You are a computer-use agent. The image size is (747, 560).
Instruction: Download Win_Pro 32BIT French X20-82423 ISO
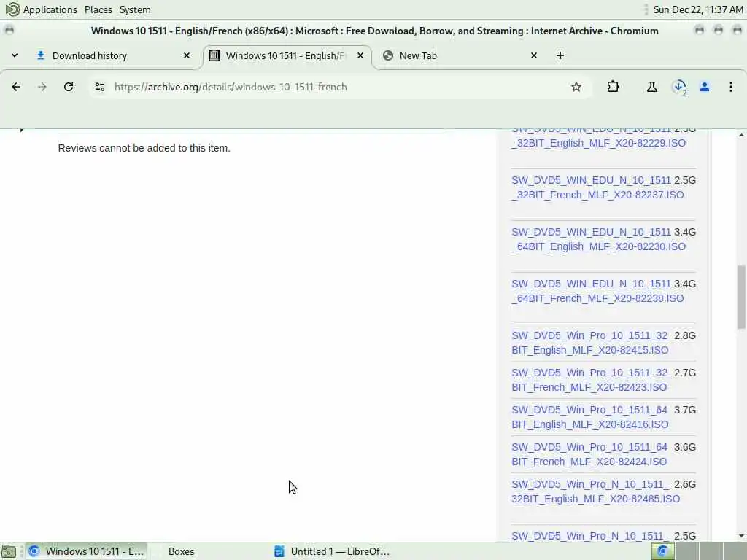pos(589,380)
